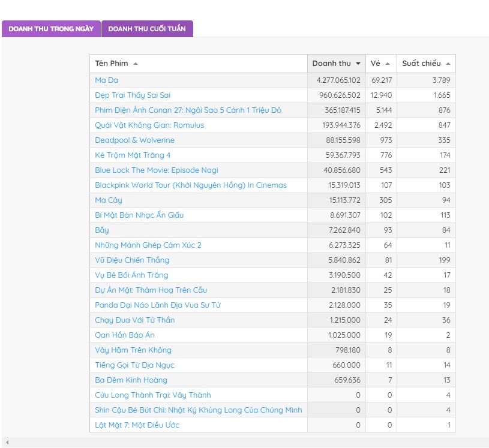Select the Doanh thu column header
Image resolution: width=489 pixels, height=448 pixels.
click(x=337, y=64)
